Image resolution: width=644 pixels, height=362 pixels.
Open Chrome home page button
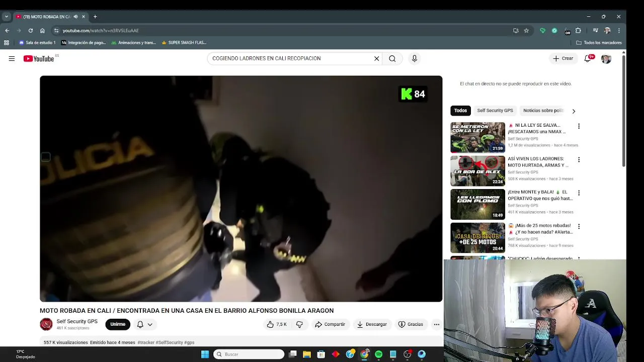coord(42,31)
